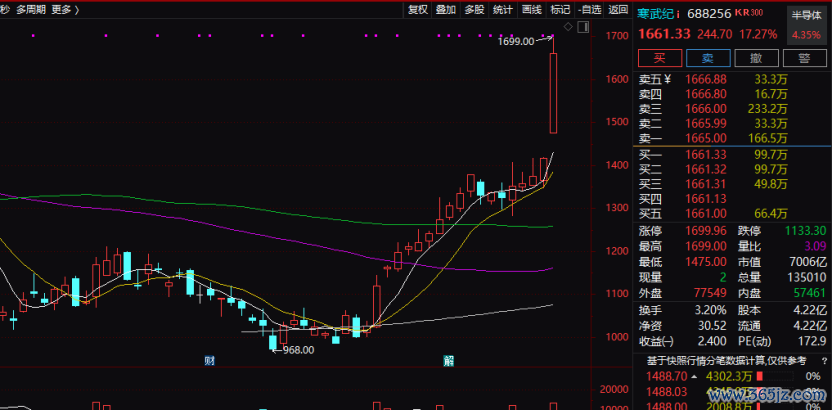Select the 多周期 multi-period tab
Viewport: 832px width, 410px height.
click(x=31, y=10)
